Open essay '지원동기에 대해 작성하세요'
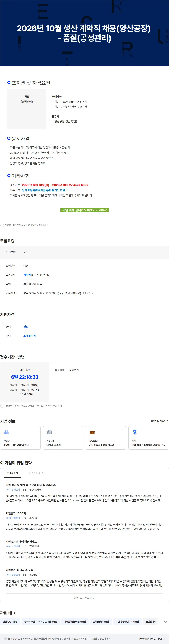169x644 pixels. point(21,541)
